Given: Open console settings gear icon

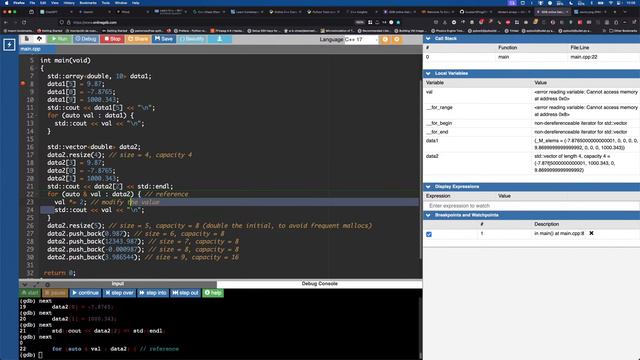Looking at the screenshot, I should click(47, 284).
